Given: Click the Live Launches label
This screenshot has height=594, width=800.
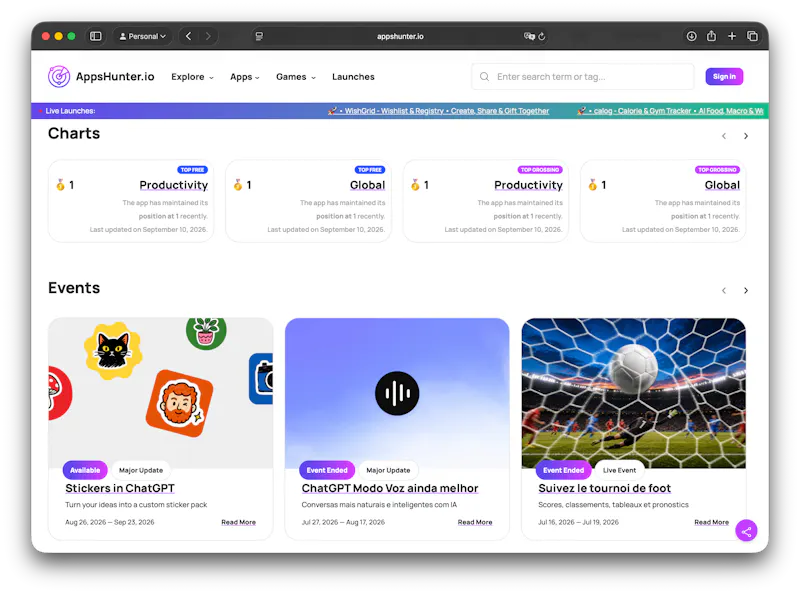Looking at the screenshot, I should 70,111.
